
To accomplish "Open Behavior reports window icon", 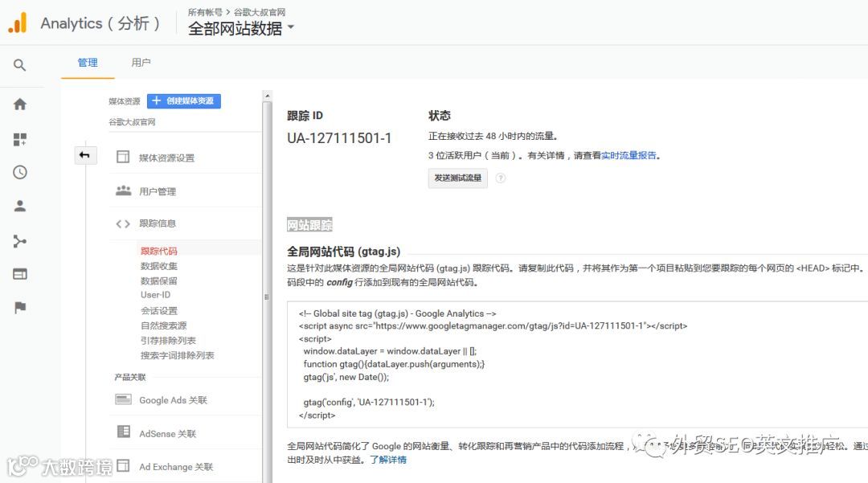I will 20,274.
